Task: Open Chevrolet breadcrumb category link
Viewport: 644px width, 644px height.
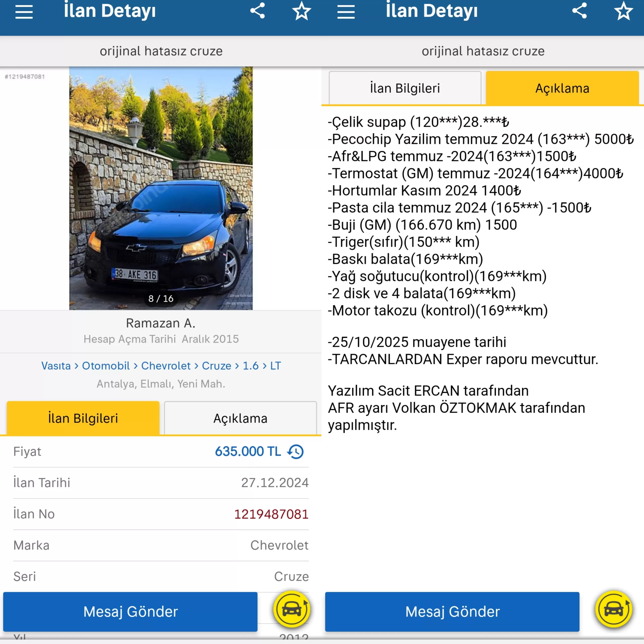Action: tap(166, 366)
